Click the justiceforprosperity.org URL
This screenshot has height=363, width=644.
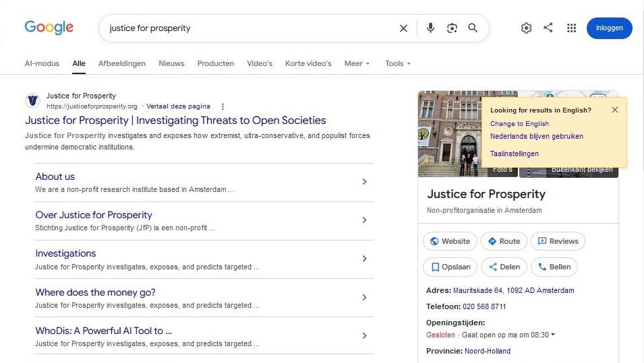coord(92,106)
